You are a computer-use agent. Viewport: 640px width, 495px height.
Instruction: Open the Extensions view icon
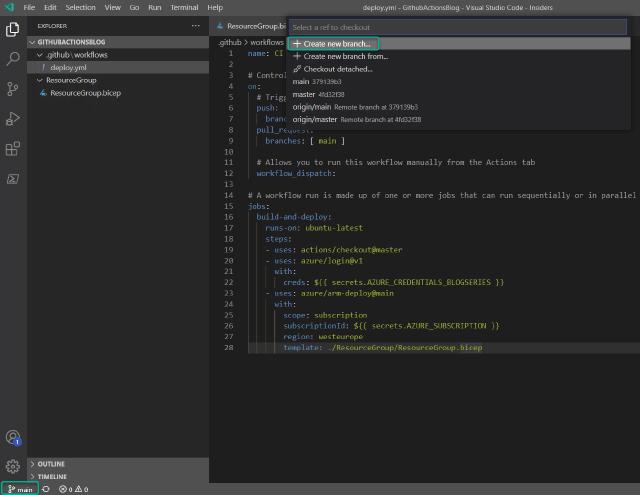(13, 149)
